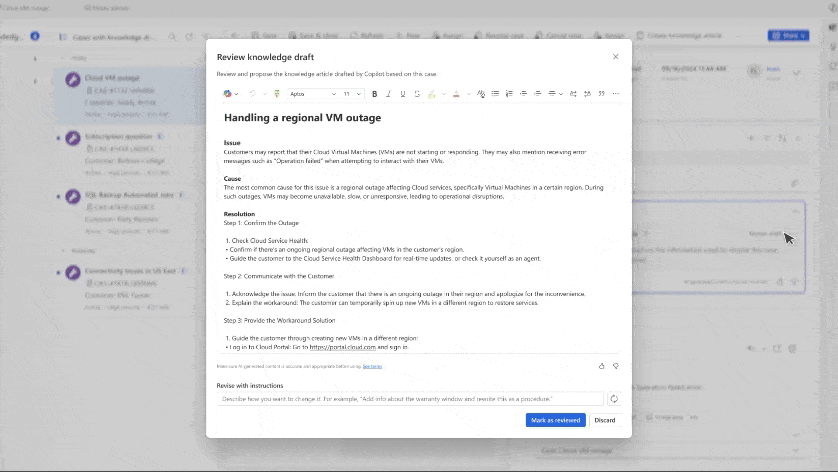
Task: Click the Discard button
Action: point(605,420)
